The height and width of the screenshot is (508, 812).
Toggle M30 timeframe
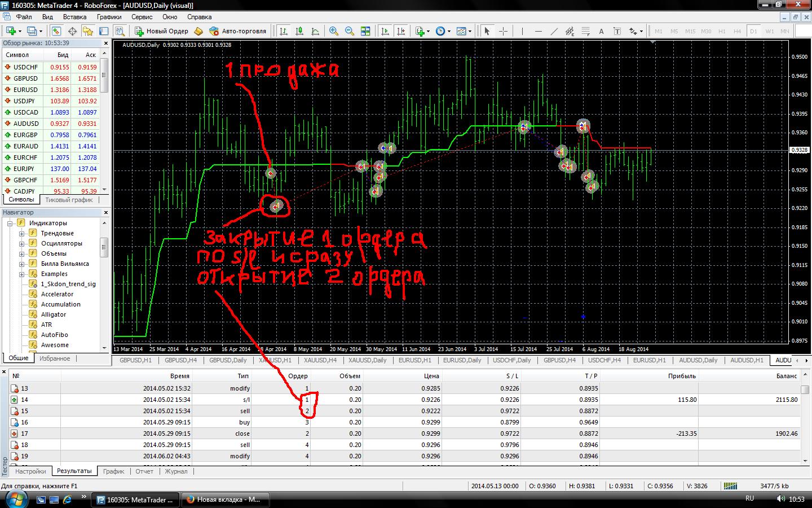(706, 31)
